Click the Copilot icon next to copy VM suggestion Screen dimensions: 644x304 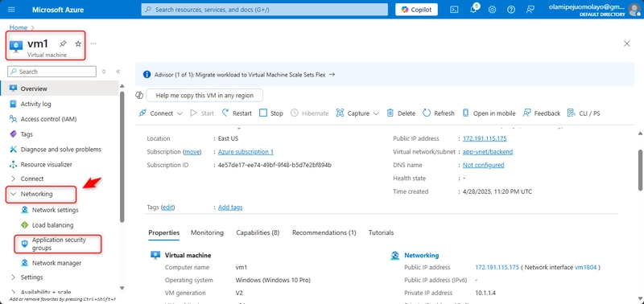coord(139,95)
